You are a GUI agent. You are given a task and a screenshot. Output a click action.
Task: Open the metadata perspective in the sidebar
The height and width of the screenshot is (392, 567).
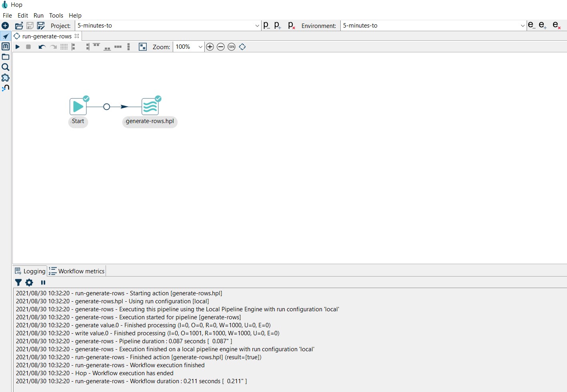click(6, 46)
